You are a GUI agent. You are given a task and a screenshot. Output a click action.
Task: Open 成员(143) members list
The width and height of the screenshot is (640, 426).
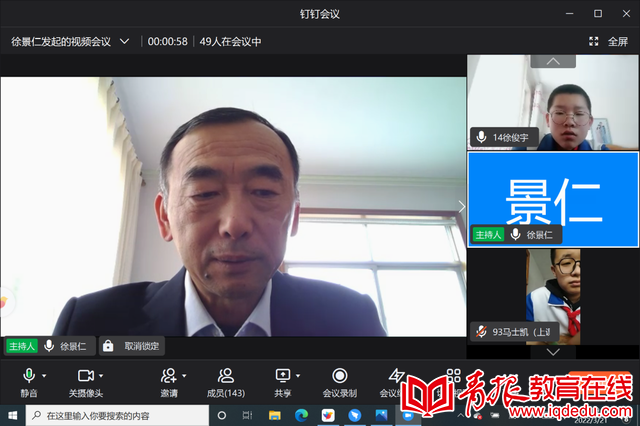226,382
